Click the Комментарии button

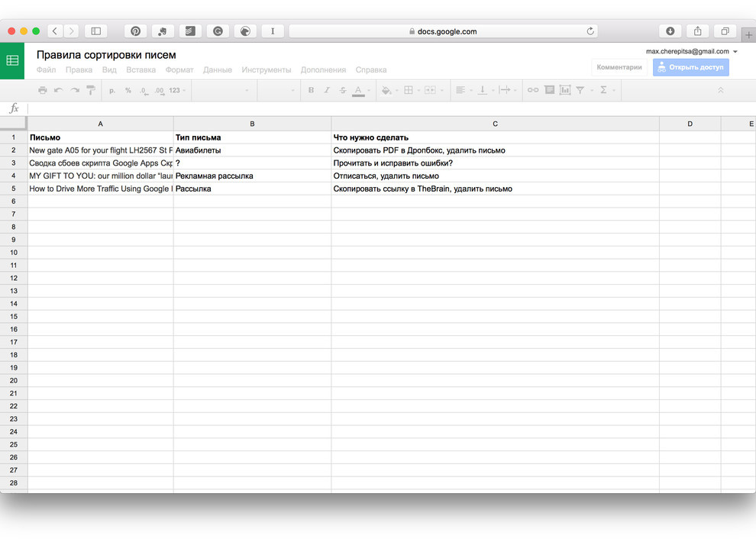tap(619, 67)
